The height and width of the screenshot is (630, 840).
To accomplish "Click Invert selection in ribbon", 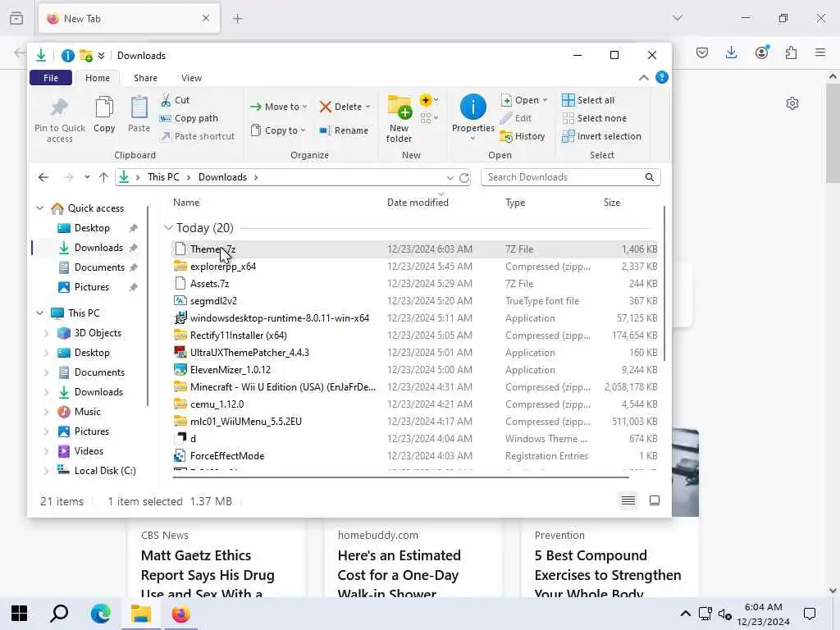I will pyautogui.click(x=601, y=137).
